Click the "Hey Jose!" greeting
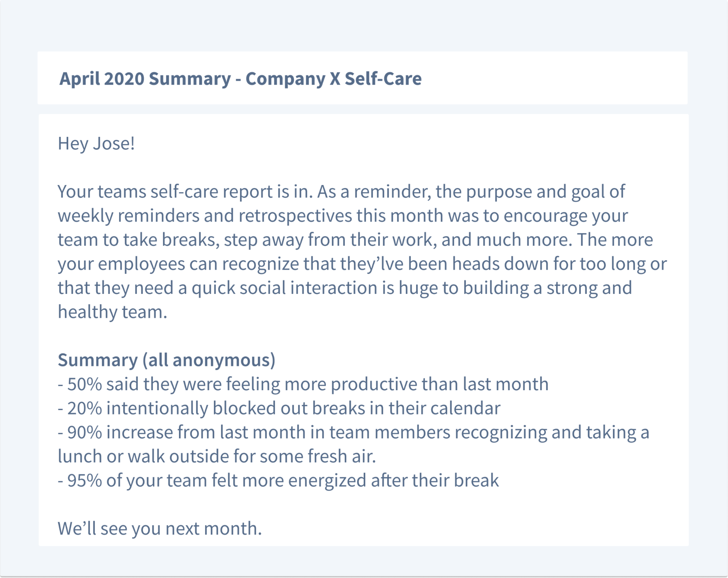 [96, 143]
